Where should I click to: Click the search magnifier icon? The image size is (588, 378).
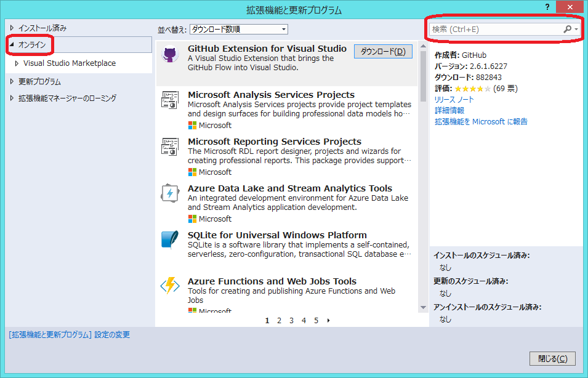[568, 30]
